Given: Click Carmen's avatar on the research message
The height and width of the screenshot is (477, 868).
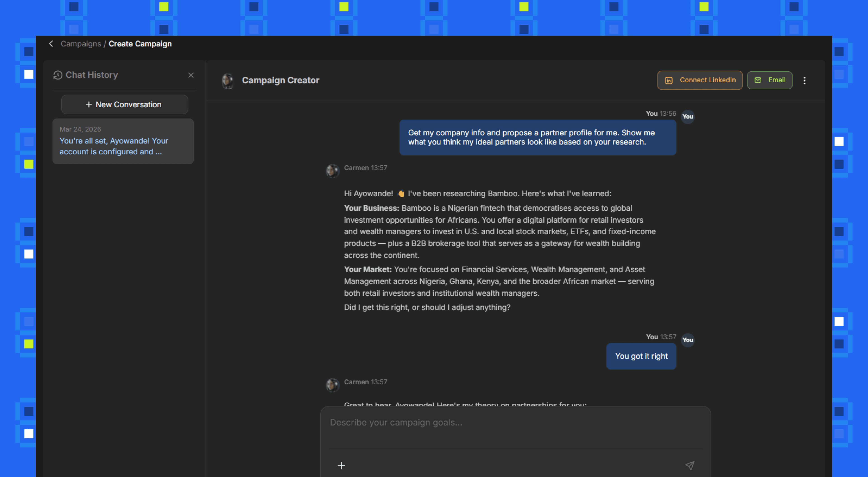Looking at the screenshot, I should pos(333,171).
